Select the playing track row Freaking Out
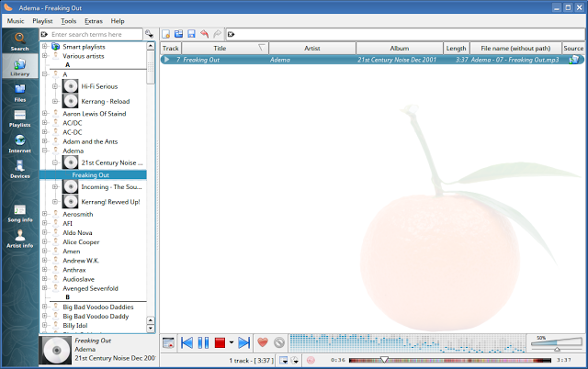588x369 pixels. tap(372, 60)
